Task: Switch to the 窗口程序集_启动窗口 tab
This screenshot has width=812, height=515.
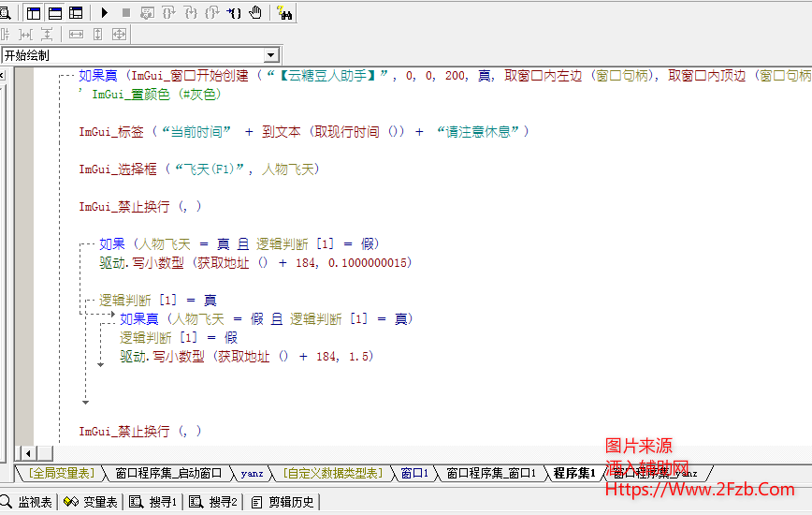Action: (x=168, y=474)
